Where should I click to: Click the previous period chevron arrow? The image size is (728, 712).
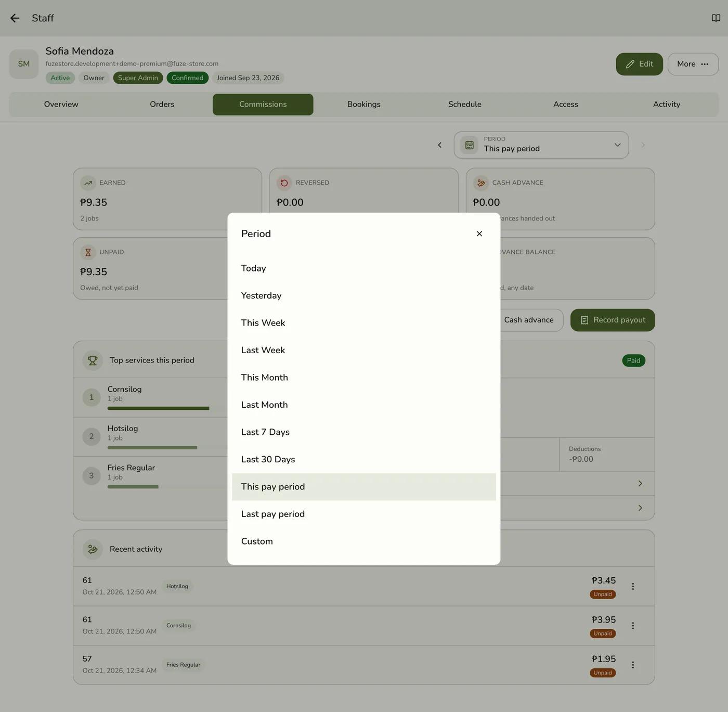[x=440, y=145]
